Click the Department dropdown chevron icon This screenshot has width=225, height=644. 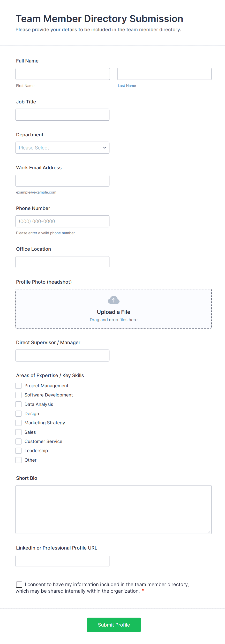pos(104,147)
